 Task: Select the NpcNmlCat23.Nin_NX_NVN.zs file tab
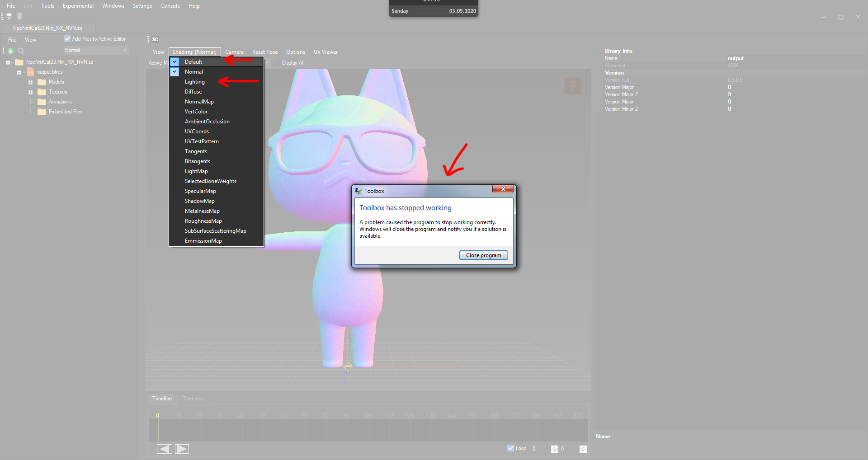tap(48, 28)
